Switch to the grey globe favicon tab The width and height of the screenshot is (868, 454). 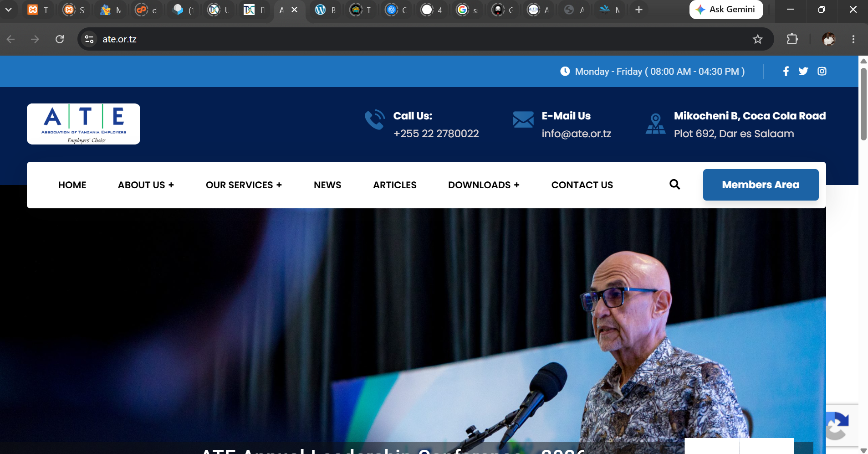pos(574,10)
